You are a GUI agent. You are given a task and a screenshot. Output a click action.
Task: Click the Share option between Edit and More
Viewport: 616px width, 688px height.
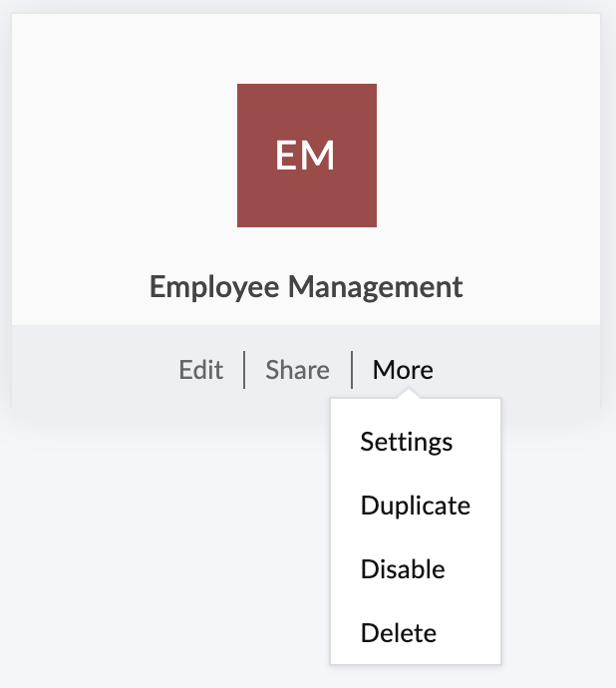point(297,370)
